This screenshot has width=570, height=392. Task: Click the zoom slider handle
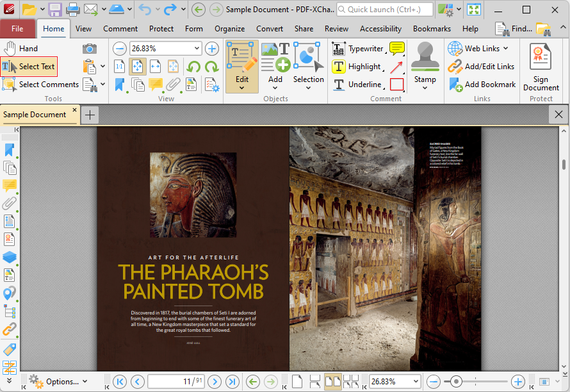[x=456, y=382]
